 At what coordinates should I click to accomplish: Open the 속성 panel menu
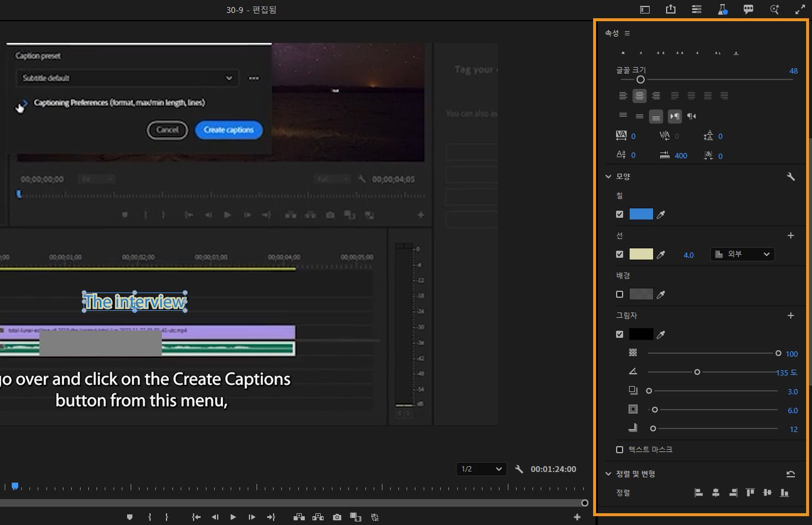pos(627,34)
